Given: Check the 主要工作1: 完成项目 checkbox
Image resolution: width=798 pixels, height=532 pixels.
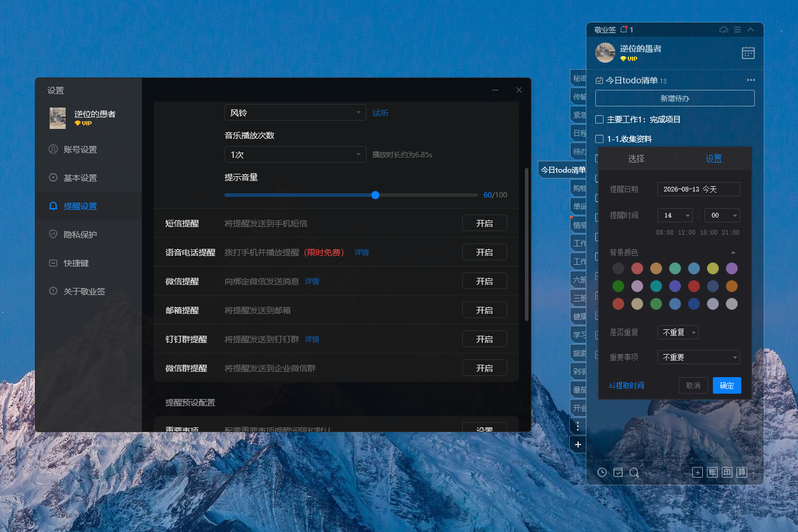Looking at the screenshot, I should (x=599, y=119).
